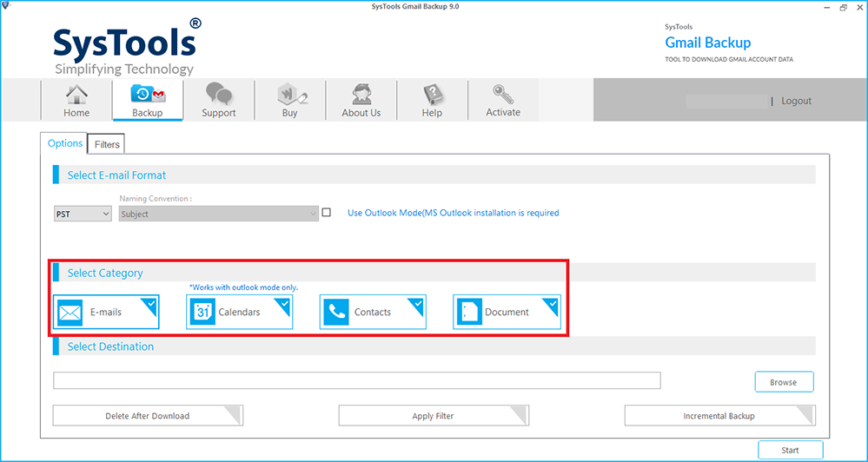Click the SysTools app icon in title bar
Image resolution: width=868 pixels, height=462 pixels.
point(7,7)
